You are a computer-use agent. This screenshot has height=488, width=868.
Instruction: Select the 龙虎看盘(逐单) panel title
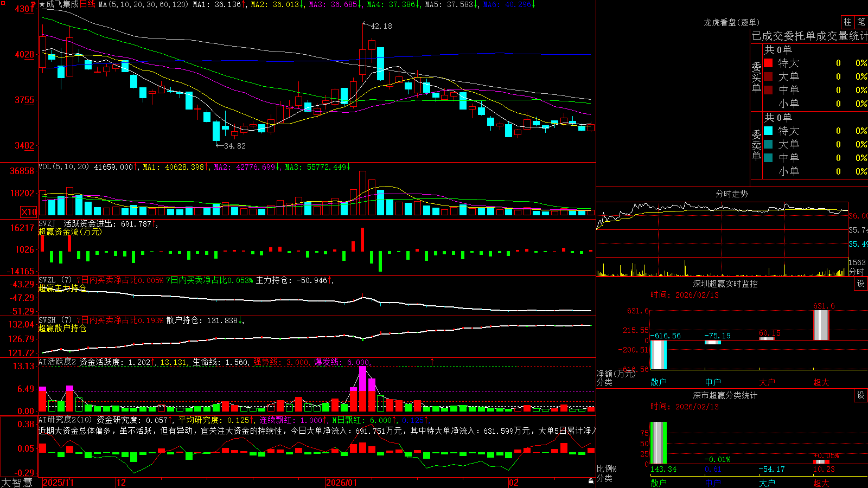click(731, 22)
